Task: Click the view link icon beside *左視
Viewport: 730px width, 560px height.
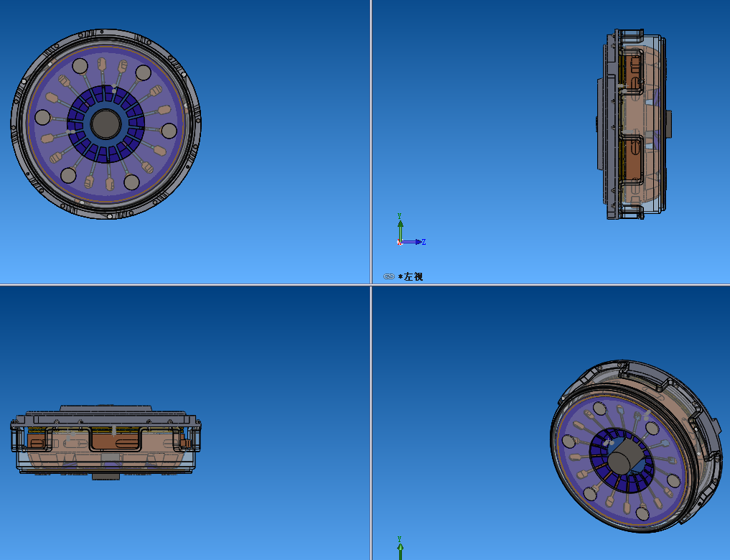Action: (389, 276)
